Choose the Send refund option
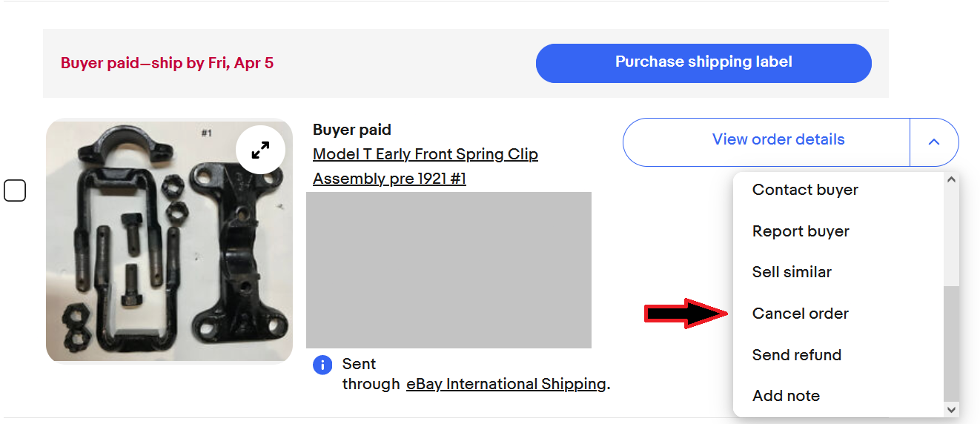Screen dimensions: 980x424 (797, 355)
